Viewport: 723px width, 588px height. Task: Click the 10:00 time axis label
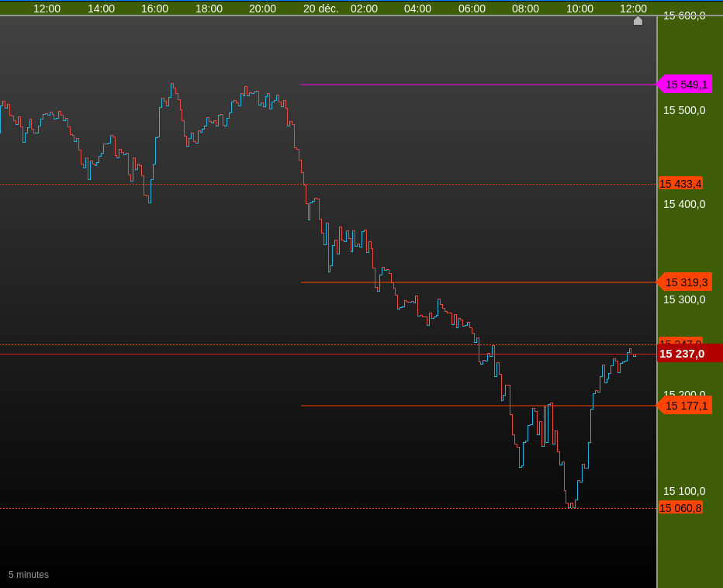coord(579,9)
